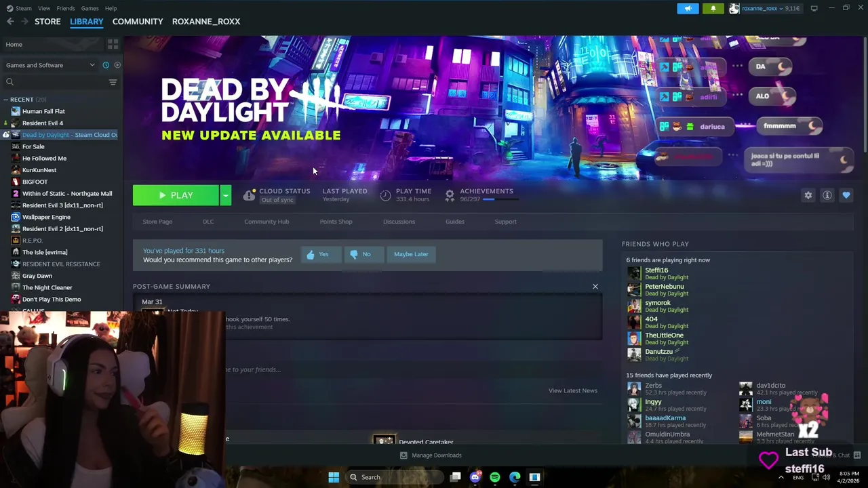Image resolution: width=868 pixels, height=488 pixels.
Task: Open the DLC link
Action: point(208,222)
